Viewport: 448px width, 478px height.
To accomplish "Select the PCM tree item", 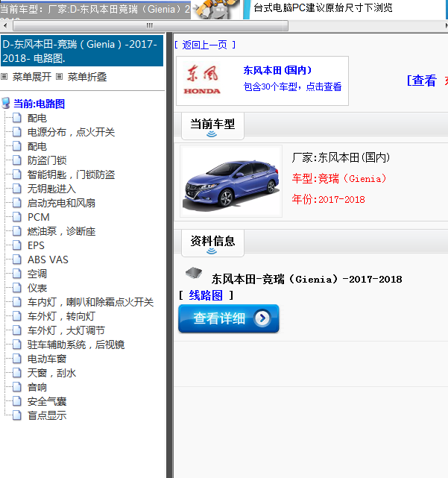I will [x=39, y=217].
